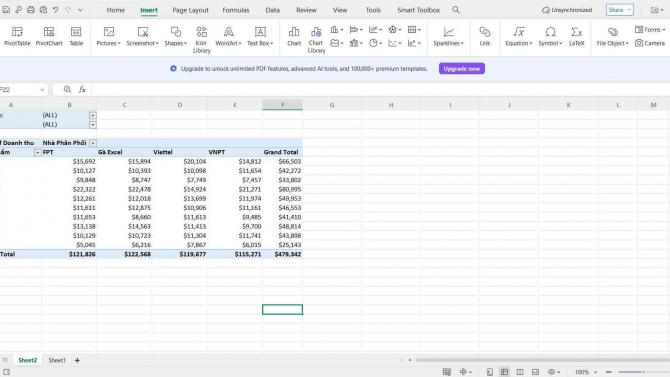Open the Symbol dropdown

550,36
